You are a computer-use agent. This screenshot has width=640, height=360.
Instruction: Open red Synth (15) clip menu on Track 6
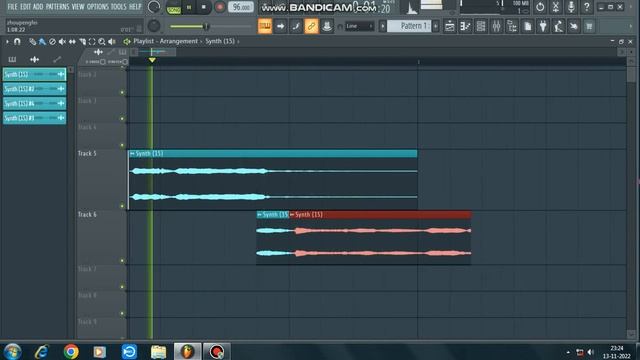pos(292,214)
